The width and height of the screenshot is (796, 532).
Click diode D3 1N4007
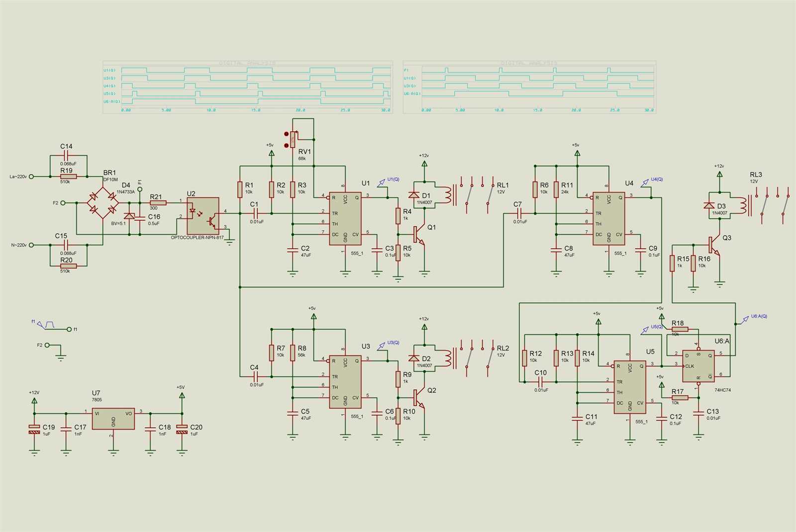tap(709, 205)
